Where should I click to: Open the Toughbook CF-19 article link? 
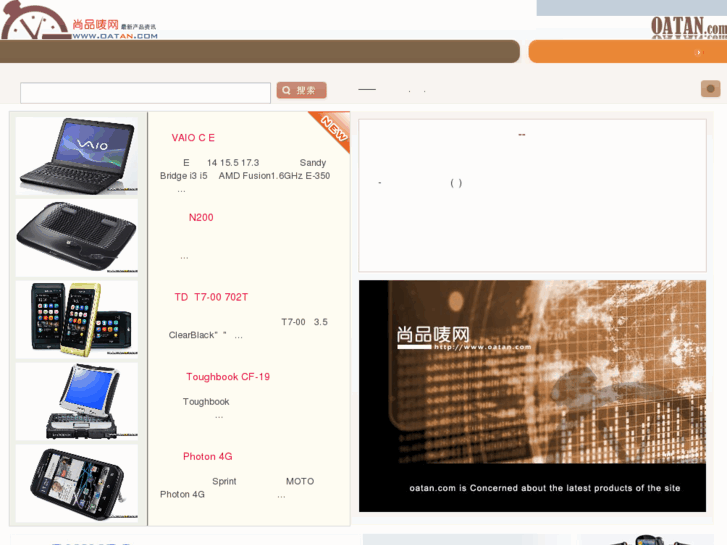[228, 377]
